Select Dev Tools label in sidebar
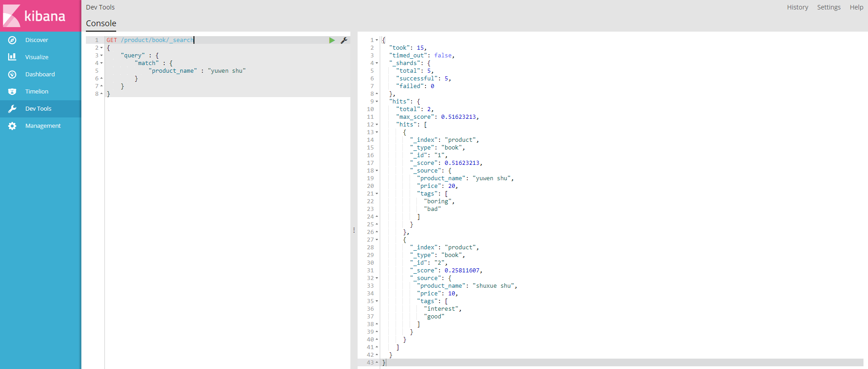This screenshot has height=369, width=868. tap(38, 109)
